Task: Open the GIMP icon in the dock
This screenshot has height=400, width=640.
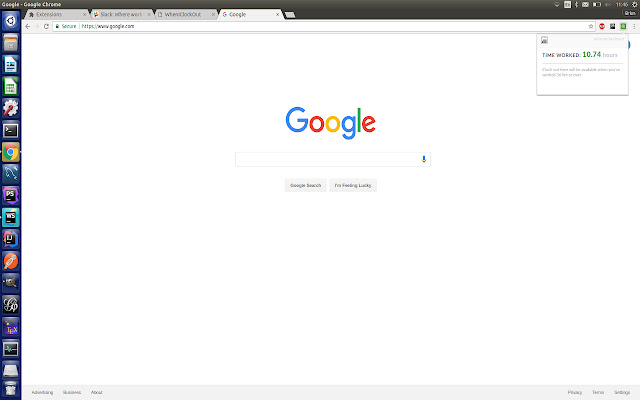Action: (11, 283)
